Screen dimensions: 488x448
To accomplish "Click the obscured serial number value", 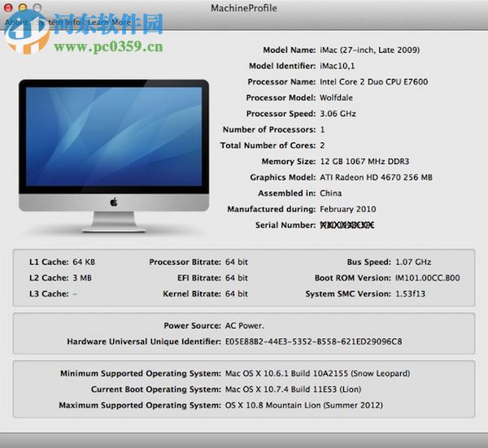I will click(x=346, y=225).
